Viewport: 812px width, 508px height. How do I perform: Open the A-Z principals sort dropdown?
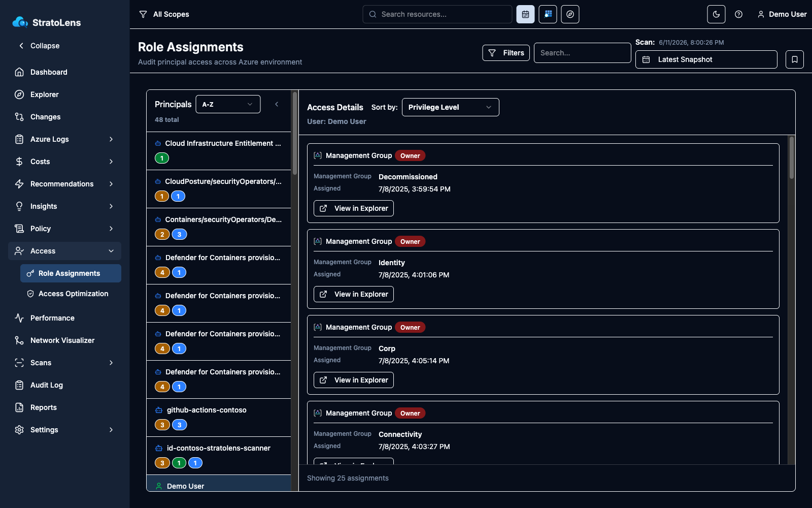click(228, 104)
